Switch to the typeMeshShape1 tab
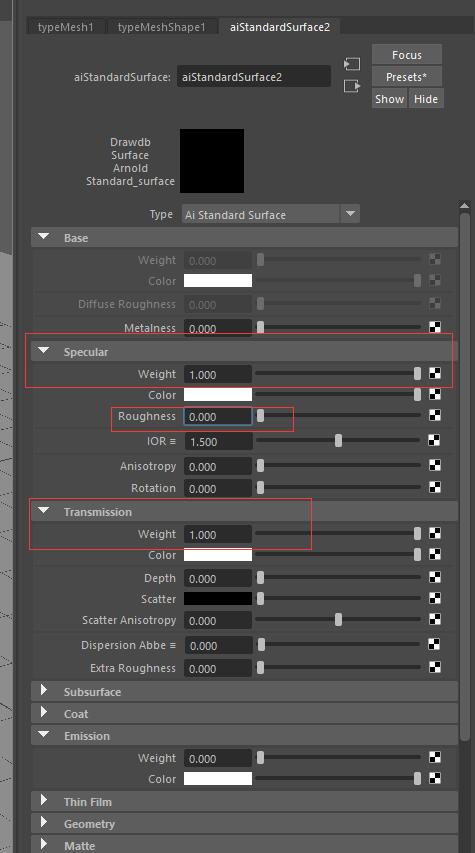Image resolution: width=475 pixels, height=853 pixels. click(x=162, y=27)
